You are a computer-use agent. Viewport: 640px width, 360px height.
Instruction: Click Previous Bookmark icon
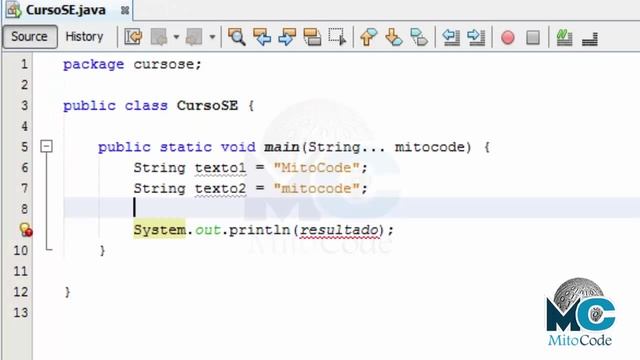[x=368, y=37]
